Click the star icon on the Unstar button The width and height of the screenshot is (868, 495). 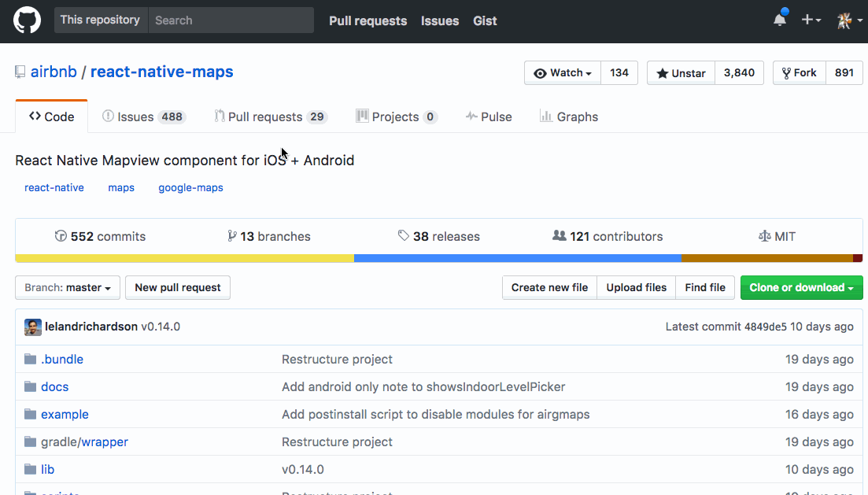(662, 73)
